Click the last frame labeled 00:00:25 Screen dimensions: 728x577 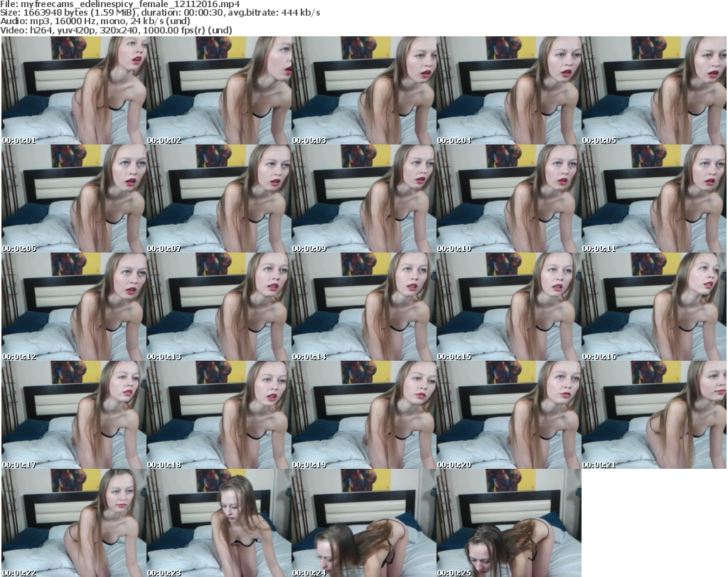509,523
